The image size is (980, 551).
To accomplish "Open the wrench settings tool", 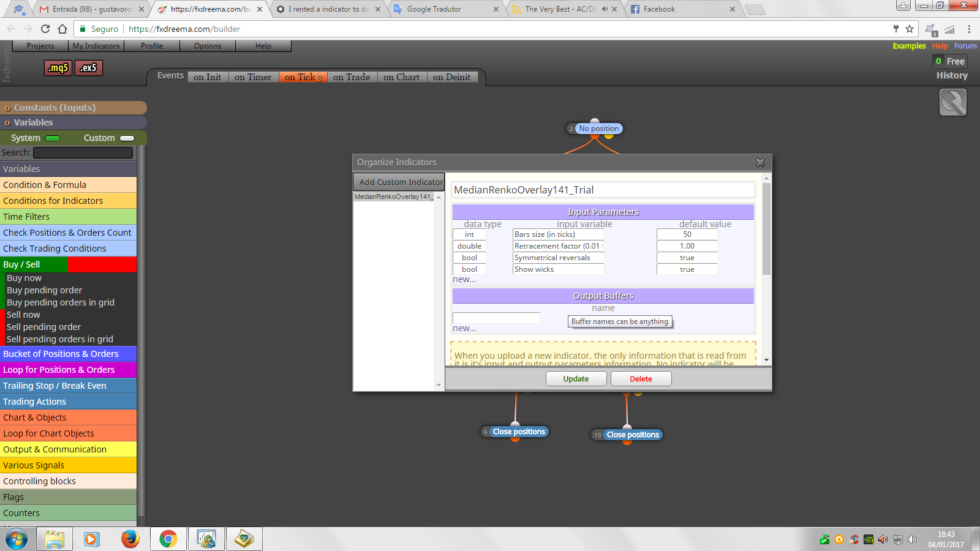I will [953, 102].
